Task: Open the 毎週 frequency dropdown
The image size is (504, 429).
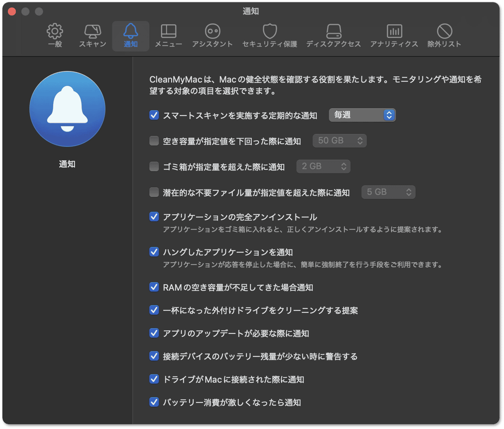Action: click(x=362, y=115)
